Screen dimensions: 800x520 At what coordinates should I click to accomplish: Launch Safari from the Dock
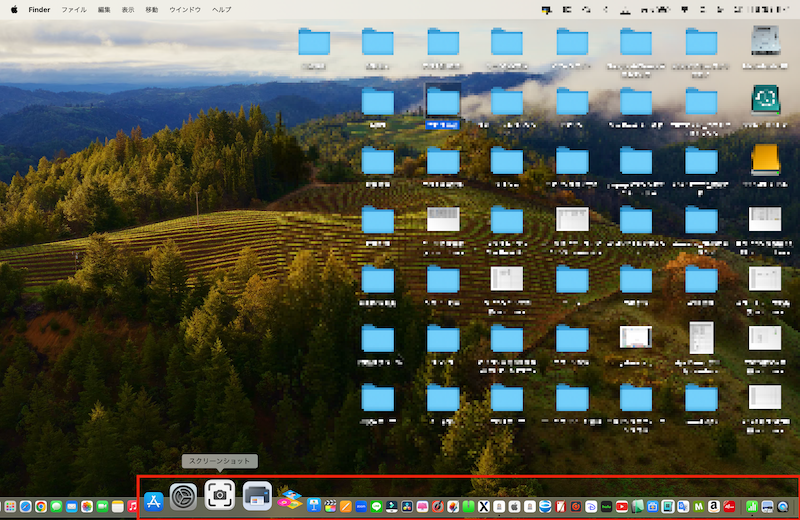(26, 506)
